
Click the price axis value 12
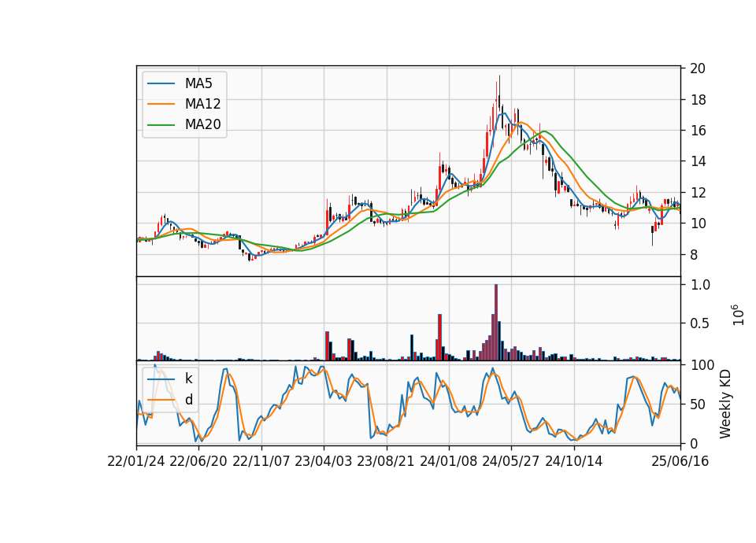coord(698,193)
